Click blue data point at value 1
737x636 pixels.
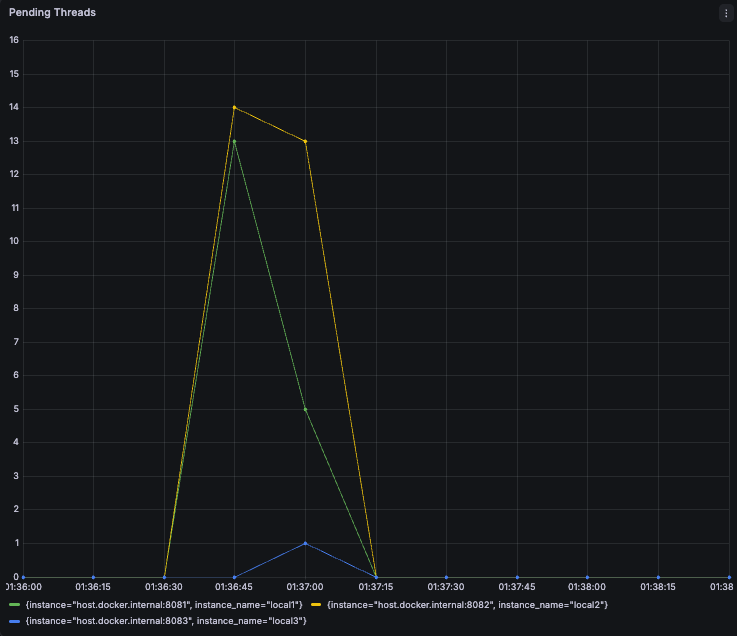pyautogui.click(x=306, y=543)
